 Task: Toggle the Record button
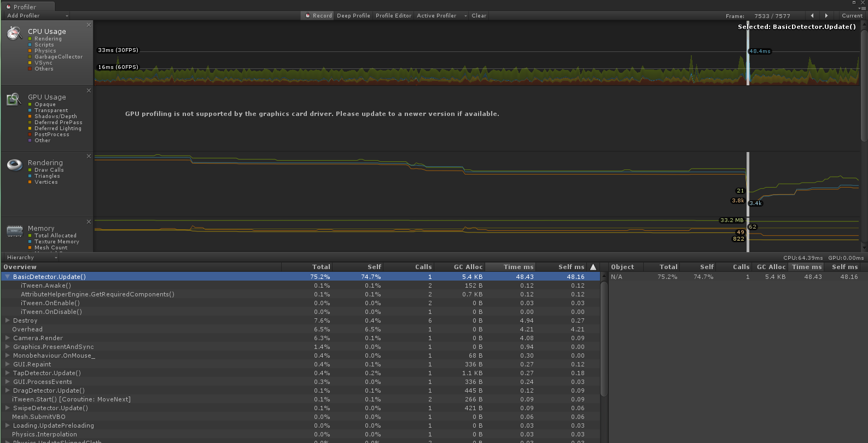click(317, 15)
